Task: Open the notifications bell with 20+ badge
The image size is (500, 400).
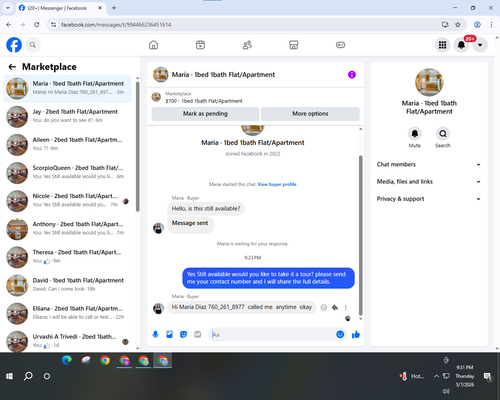Action: pyautogui.click(x=461, y=45)
